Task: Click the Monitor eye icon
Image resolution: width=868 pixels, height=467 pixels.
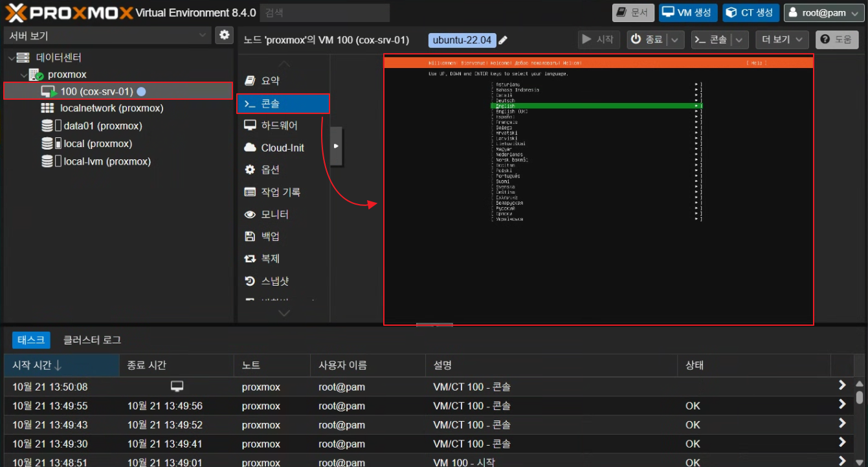Action: tap(250, 214)
